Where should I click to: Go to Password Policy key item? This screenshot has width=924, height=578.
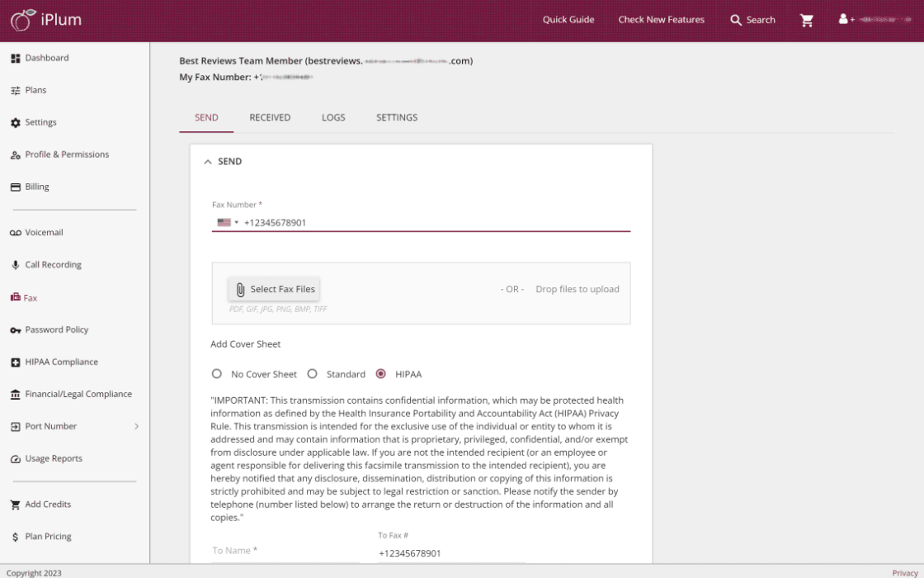coord(56,329)
